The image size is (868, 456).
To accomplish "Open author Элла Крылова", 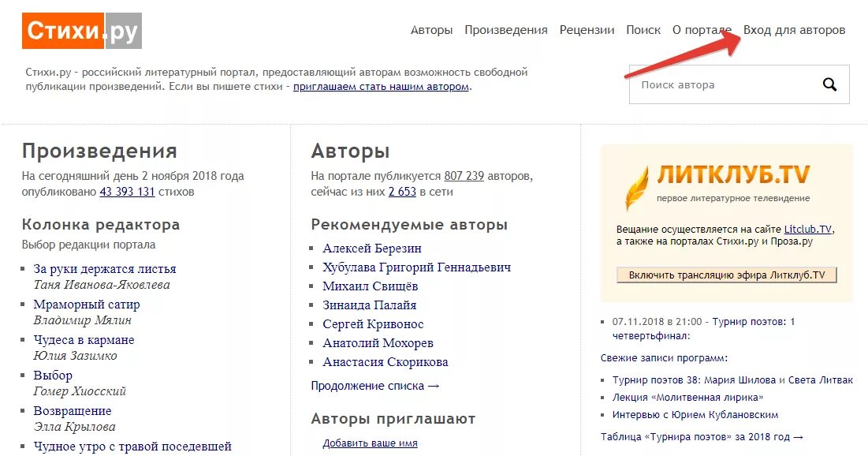I will coord(74,427).
